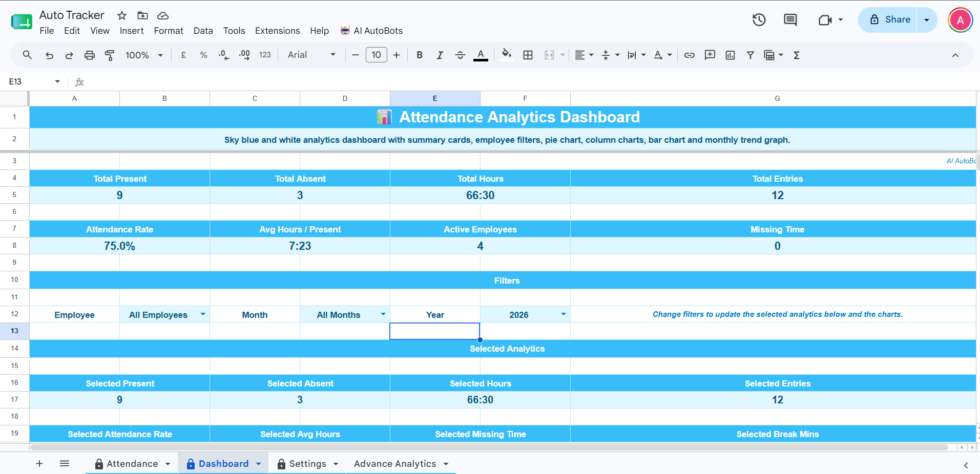Viewport: 980px width, 474px height.
Task: Create a filter
Action: click(x=750, y=55)
